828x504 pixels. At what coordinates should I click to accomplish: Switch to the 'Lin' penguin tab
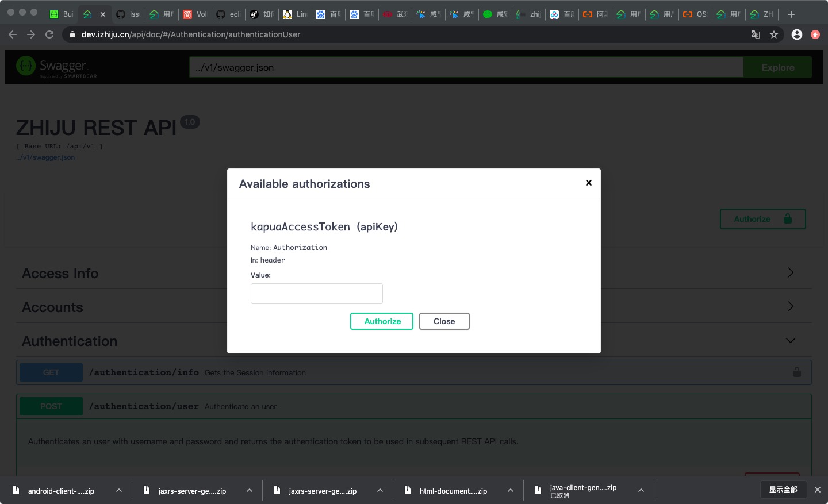(x=294, y=14)
